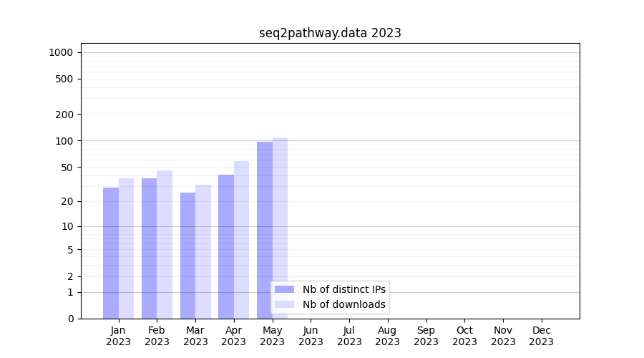Pick the March downloads bar
This screenshot has height=358, width=644.
203,251
